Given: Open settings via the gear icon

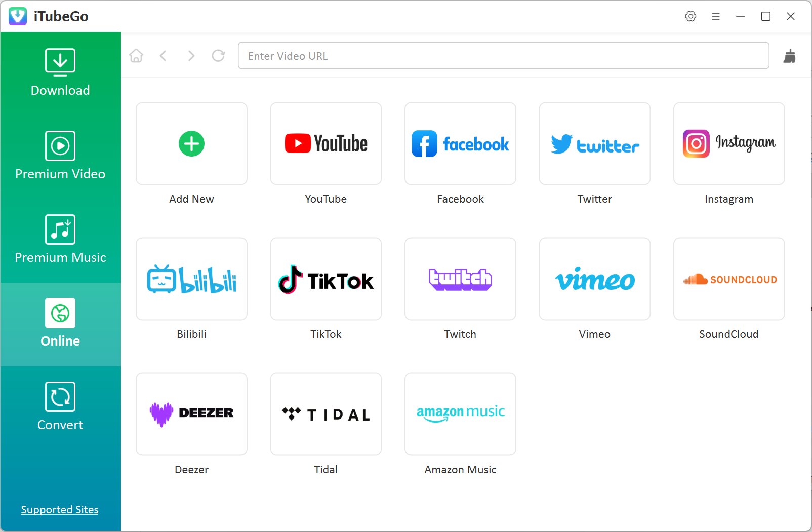Looking at the screenshot, I should tap(691, 16).
